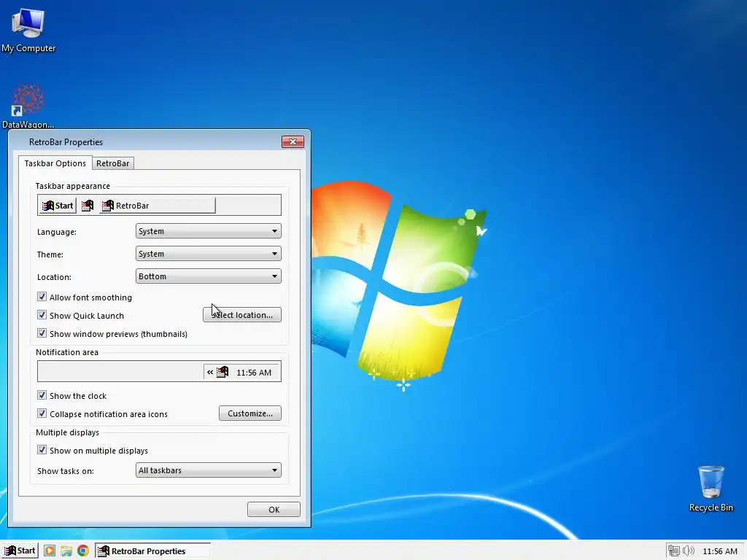Toggle Show window previews (thumbnails) checkbox
The image size is (747, 560).
42,332
